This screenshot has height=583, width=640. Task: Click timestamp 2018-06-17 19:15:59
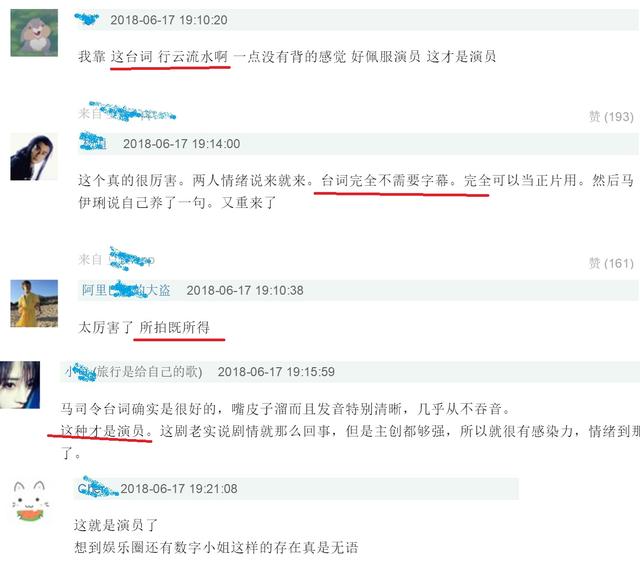pos(276,372)
